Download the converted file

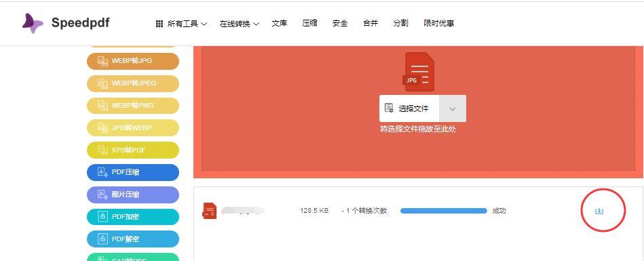tap(599, 211)
